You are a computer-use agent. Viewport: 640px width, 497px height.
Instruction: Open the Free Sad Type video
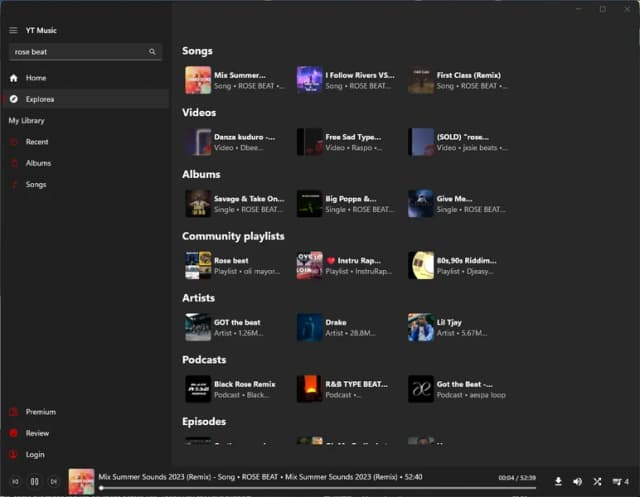(346, 142)
